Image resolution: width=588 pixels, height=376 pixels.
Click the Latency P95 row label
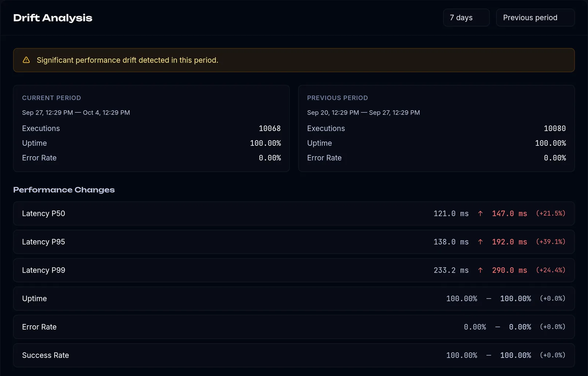pyautogui.click(x=43, y=242)
